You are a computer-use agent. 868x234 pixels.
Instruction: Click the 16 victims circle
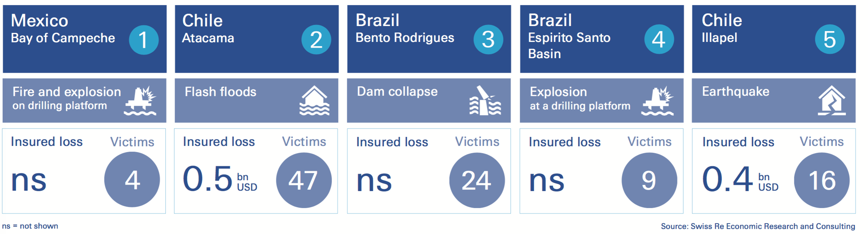click(x=822, y=180)
